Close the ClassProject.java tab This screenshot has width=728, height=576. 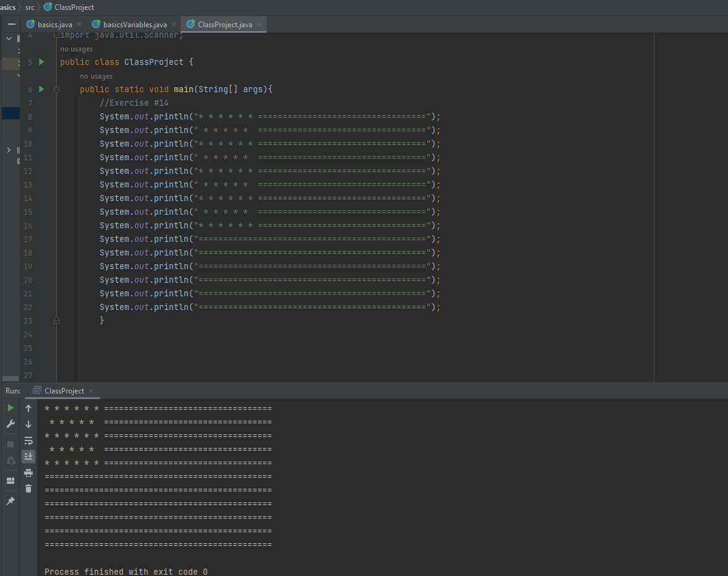pyautogui.click(x=259, y=24)
